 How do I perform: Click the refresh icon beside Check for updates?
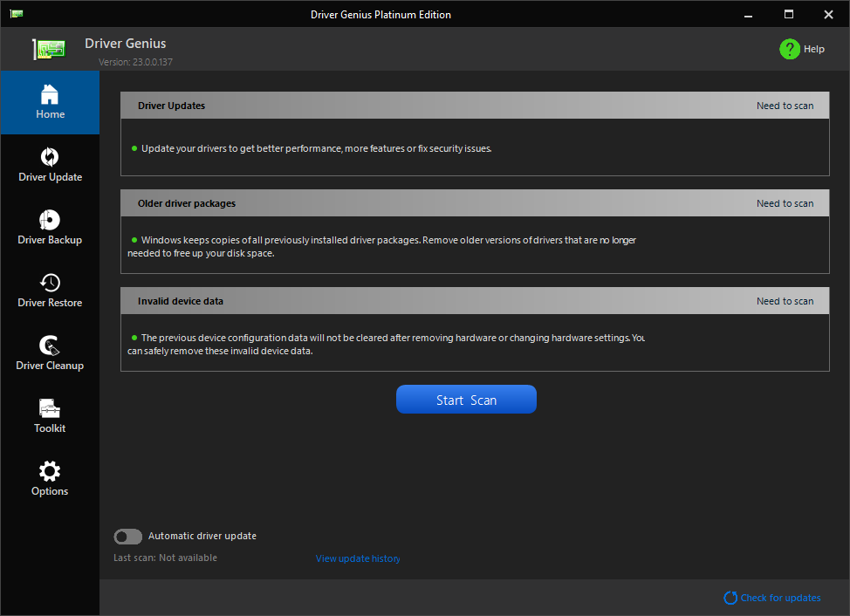730,598
